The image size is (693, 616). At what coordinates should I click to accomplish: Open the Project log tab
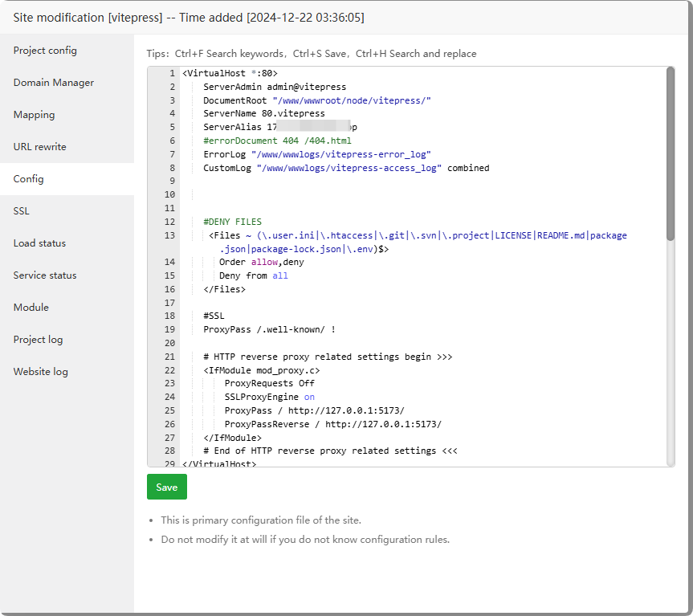coord(38,340)
